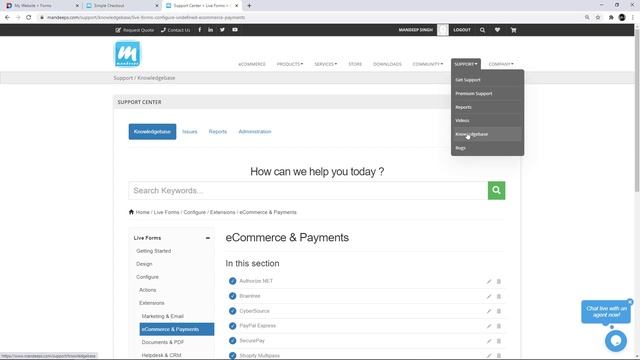Go back in browser

7,18
